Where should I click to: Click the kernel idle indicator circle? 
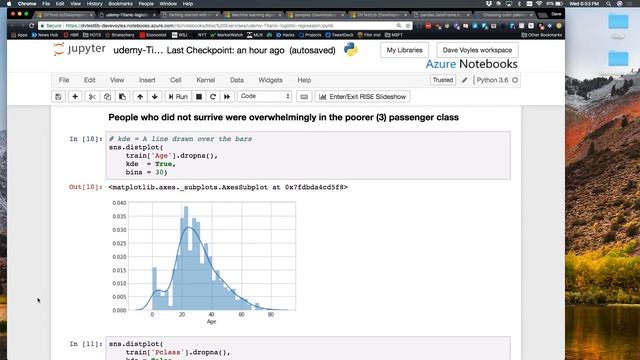click(x=515, y=80)
